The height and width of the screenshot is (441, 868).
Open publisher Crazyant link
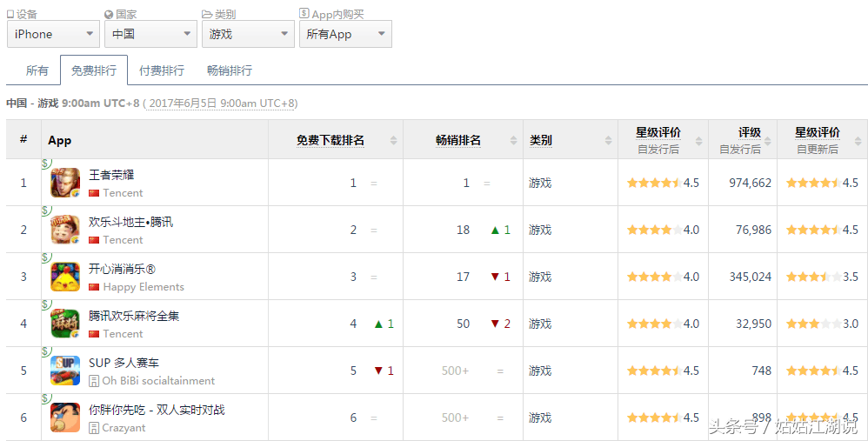click(124, 428)
